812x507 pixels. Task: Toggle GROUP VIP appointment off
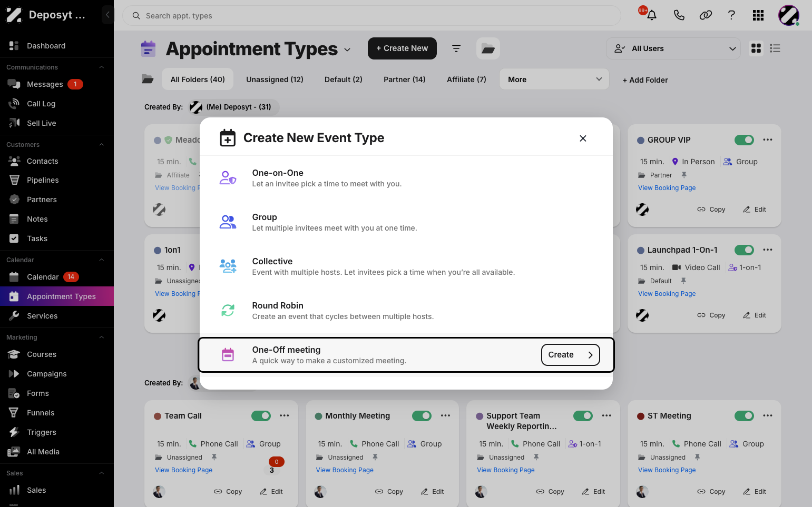point(744,140)
